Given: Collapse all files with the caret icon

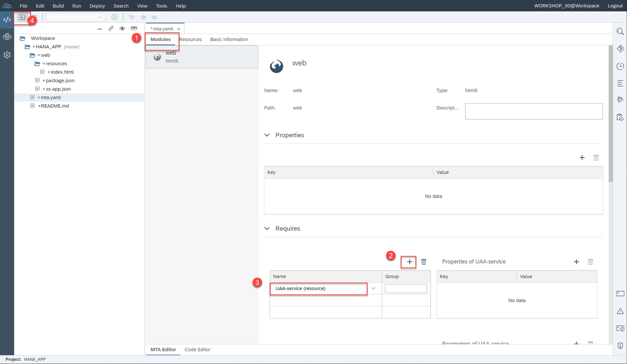Looking at the screenshot, I should (x=100, y=29).
